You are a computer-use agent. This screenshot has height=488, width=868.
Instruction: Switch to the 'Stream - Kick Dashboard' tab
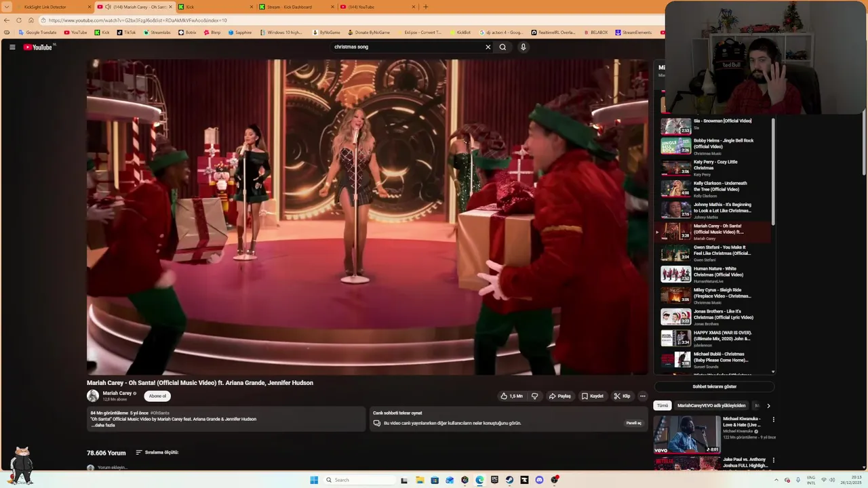tap(295, 7)
